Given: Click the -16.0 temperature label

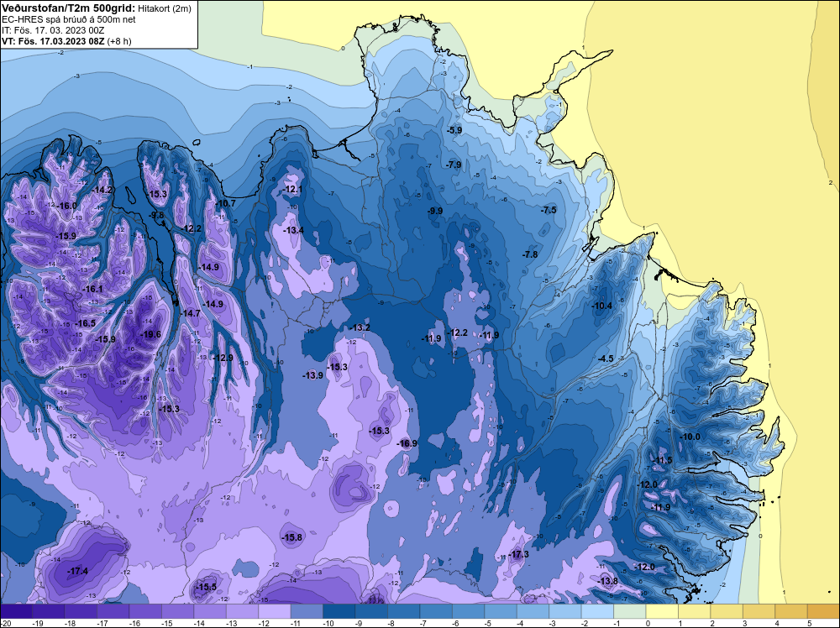Looking at the screenshot, I should [67, 206].
